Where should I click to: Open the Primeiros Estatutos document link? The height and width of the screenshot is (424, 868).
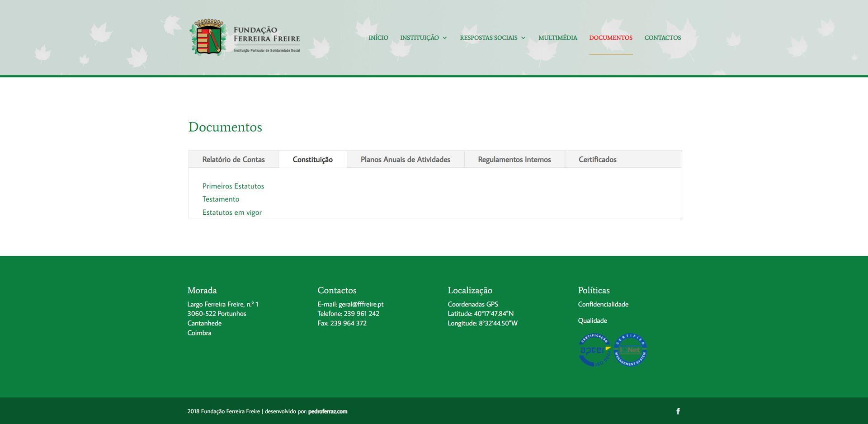pyautogui.click(x=233, y=186)
